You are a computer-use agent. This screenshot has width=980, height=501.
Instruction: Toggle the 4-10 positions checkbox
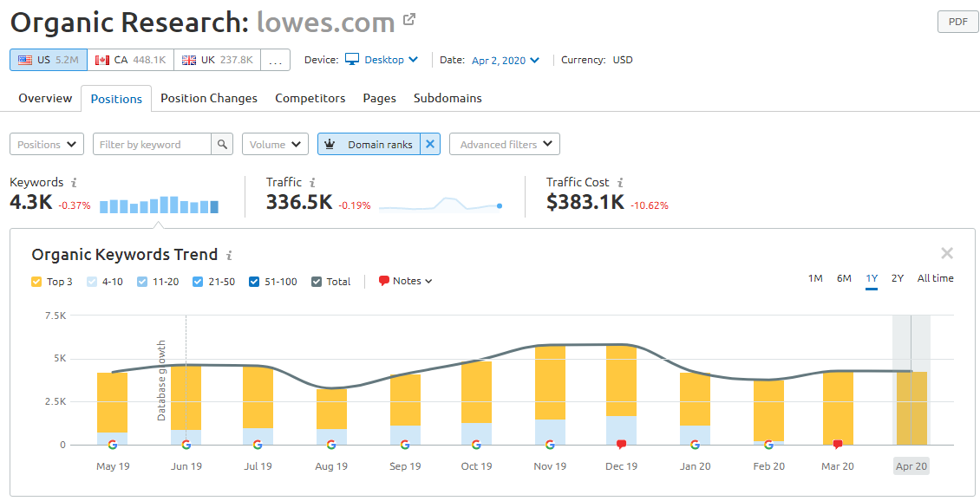[92, 282]
